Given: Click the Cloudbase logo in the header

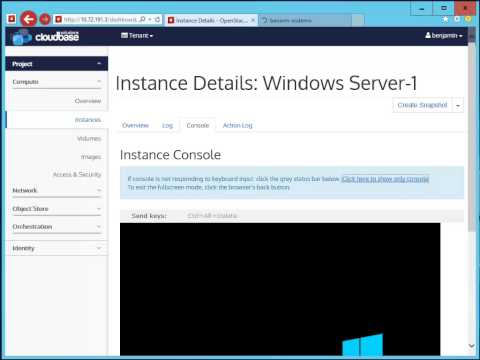Looking at the screenshot, I should click(45, 37).
